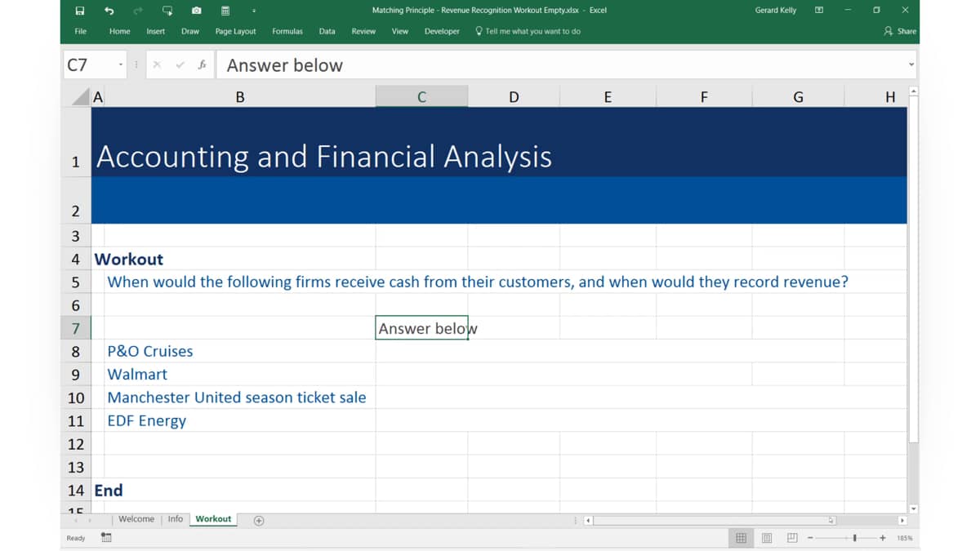The width and height of the screenshot is (980, 551).
Task: Select column C header
Action: pos(421,97)
